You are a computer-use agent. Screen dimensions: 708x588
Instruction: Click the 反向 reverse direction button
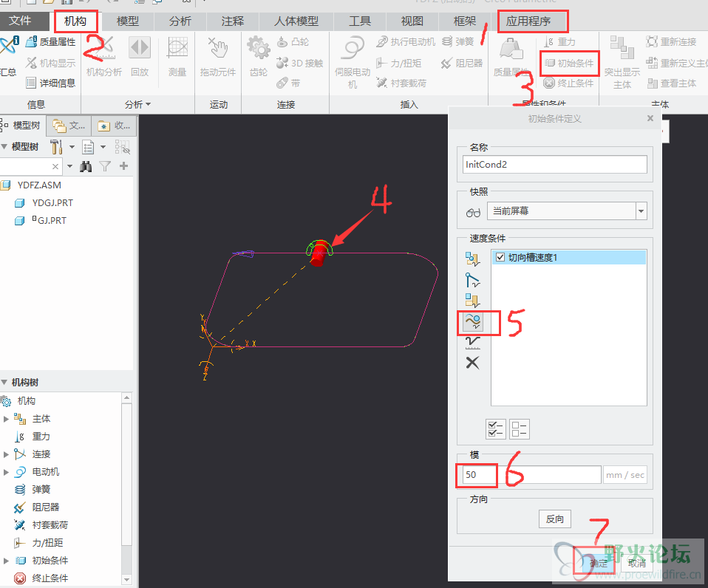click(x=554, y=519)
